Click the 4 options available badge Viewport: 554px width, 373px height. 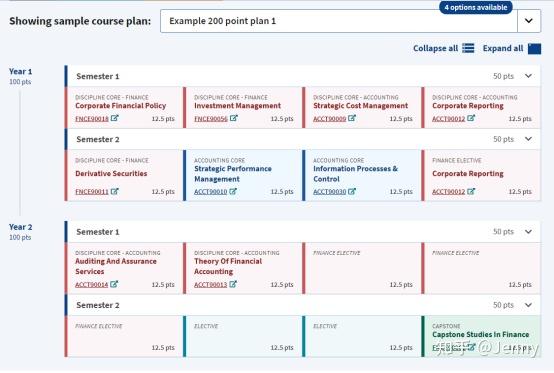[x=476, y=7]
